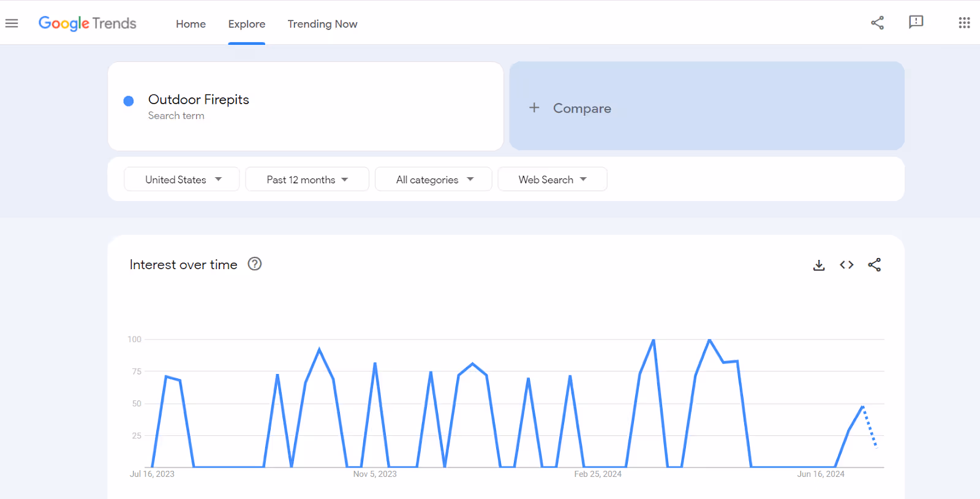Click the embed code icon

coord(846,265)
